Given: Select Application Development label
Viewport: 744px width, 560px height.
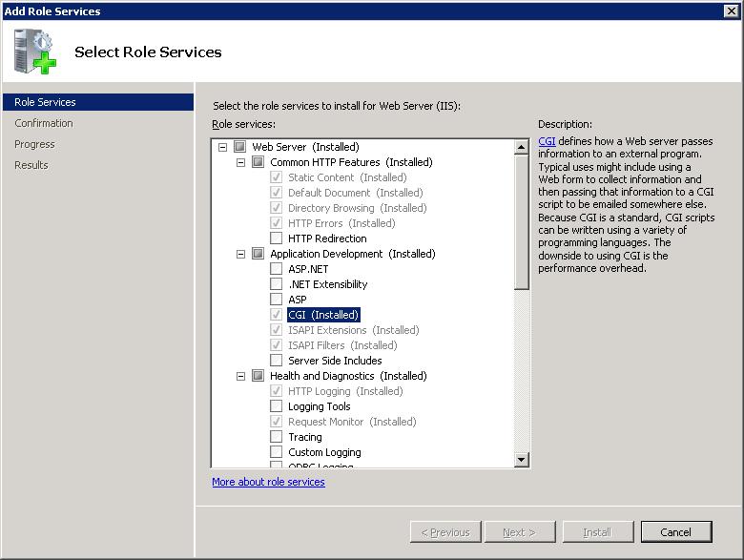Looking at the screenshot, I should pyautogui.click(x=353, y=254).
